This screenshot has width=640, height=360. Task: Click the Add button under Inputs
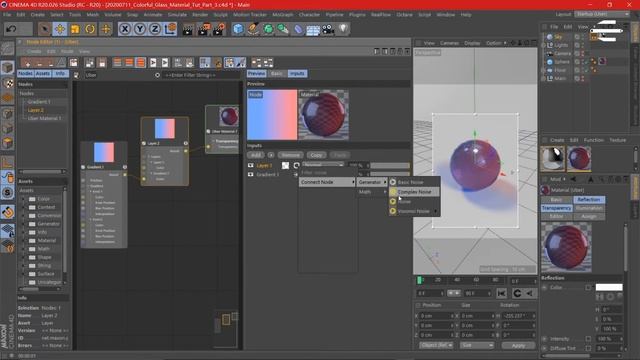(x=256, y=155)
